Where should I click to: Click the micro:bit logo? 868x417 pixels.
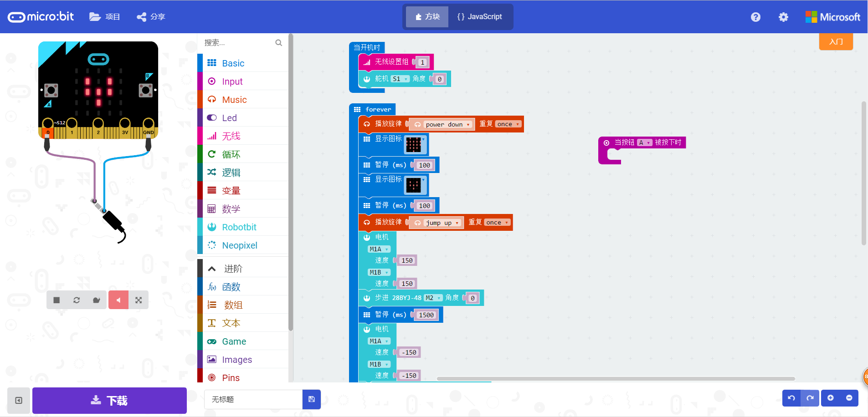tap(41, 17)
